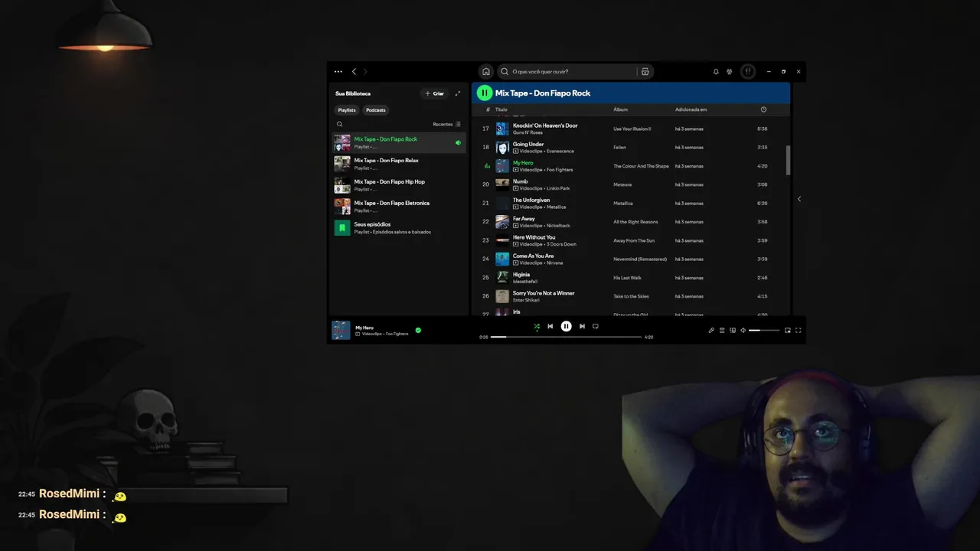Pause playlist with green header button
The image size is (980, 551).
(x=485, y=93)
